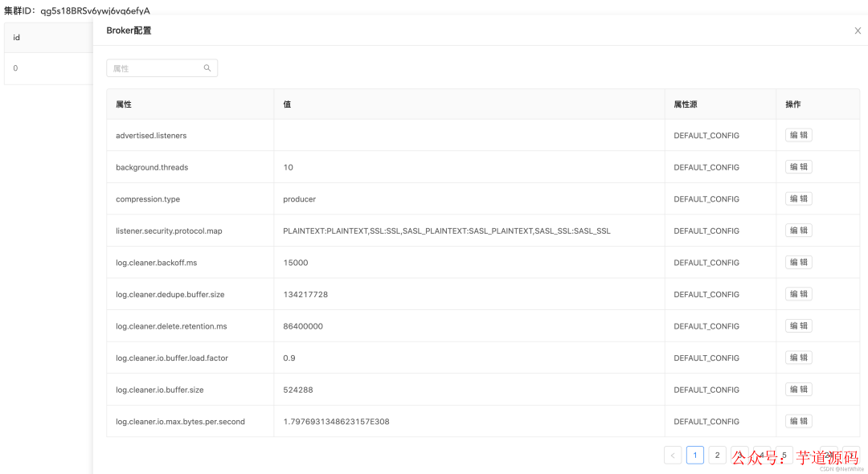The image size is (868, 474).
Task: Click the value 10 for background.threads
Action: [288, 167]
